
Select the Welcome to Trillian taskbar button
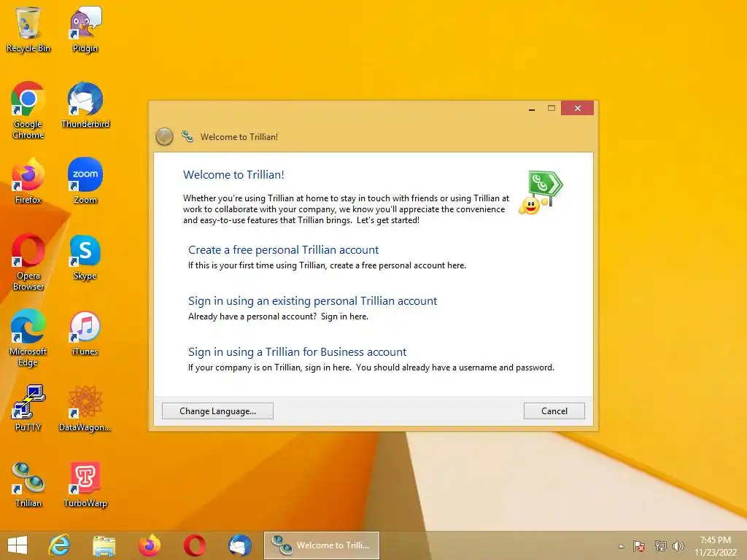[322, 545]
